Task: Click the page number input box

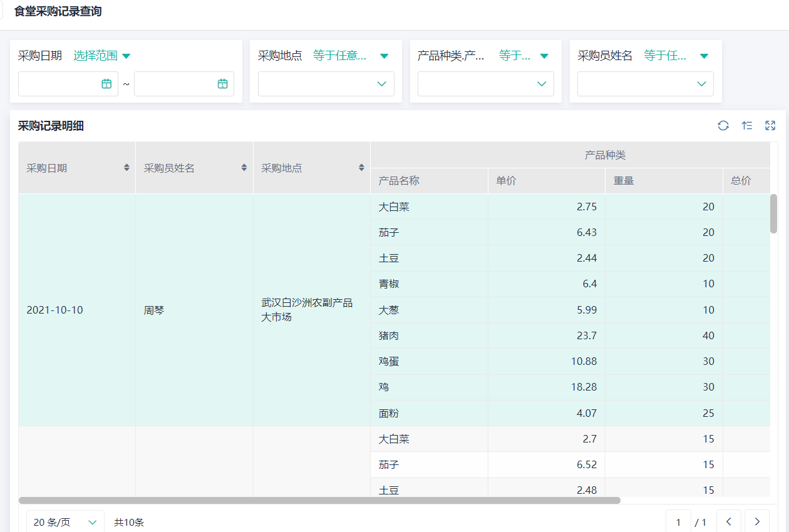Action: click(x=678, y=521)
